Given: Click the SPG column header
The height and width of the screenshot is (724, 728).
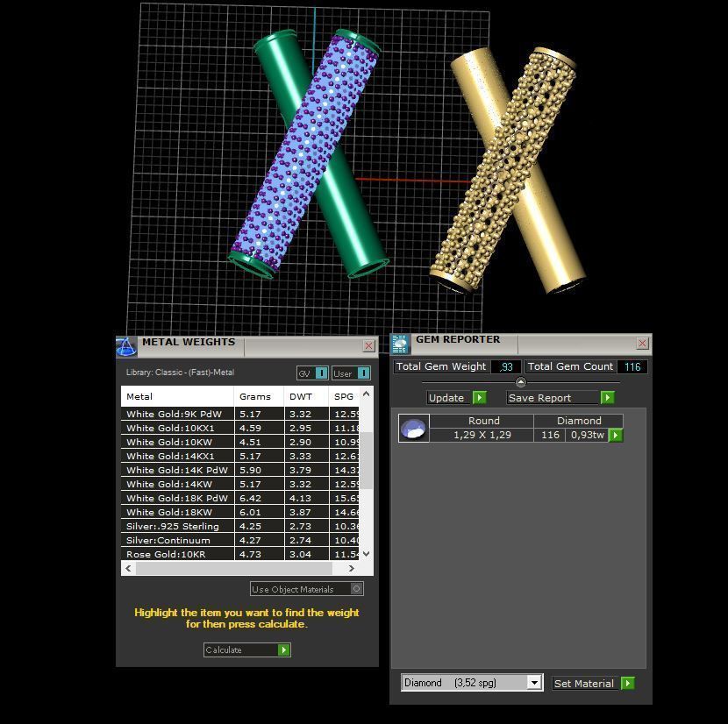Looking at the screenshot, I should (x=344, y=396).
